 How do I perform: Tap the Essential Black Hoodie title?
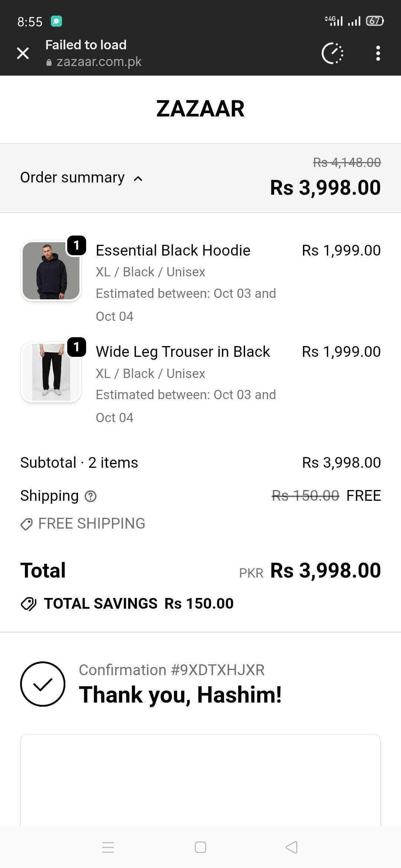pyautogui.click(x=173, y=250)
